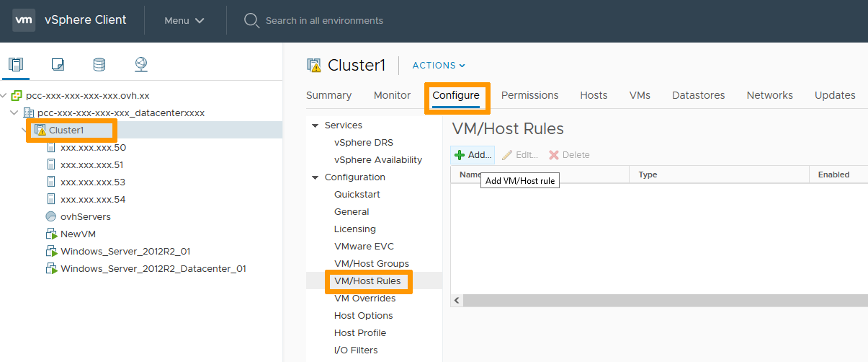Select the Configure tab
The image size is (868, 362).
[x=456, y=95]
